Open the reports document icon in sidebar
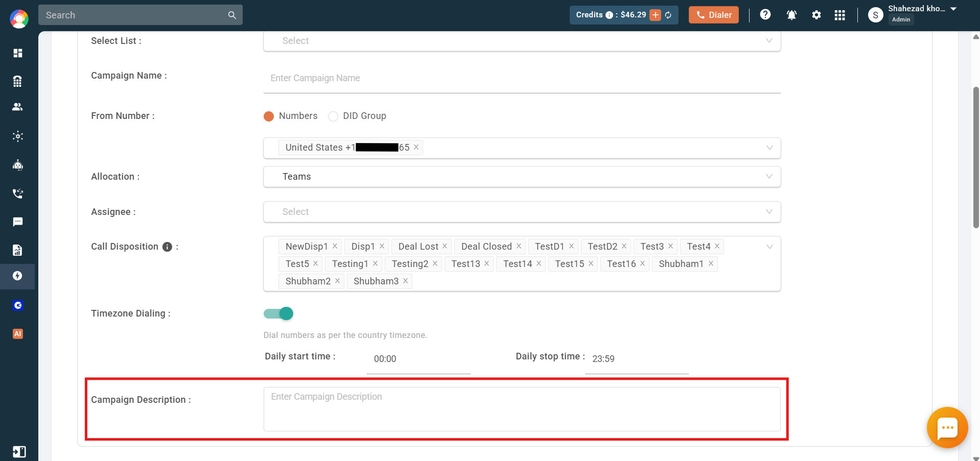The width and height of the screenshot is (980, 461). (x=18, y=250)
